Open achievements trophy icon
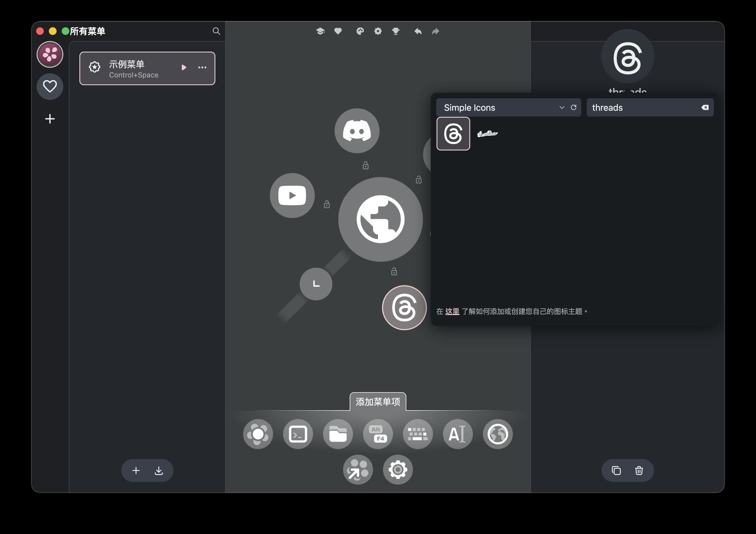The image size is (756, 534). 396,31
